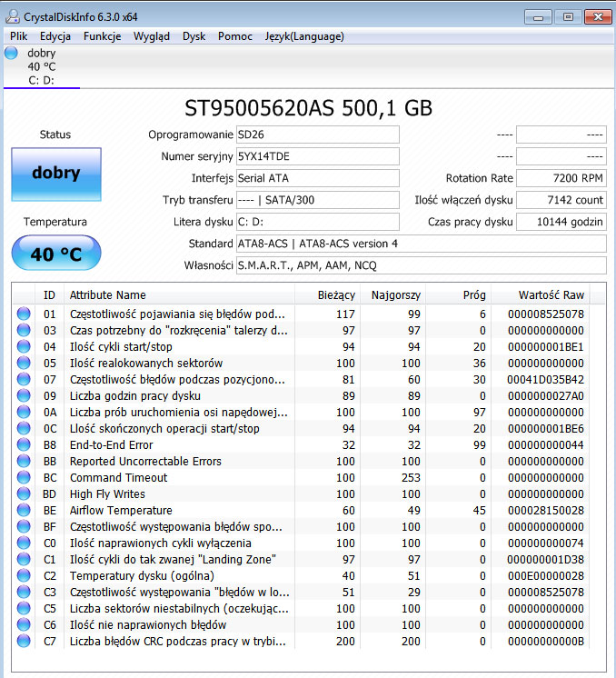
Task: Click the Attribute Name column header
Action: [179, 294]
